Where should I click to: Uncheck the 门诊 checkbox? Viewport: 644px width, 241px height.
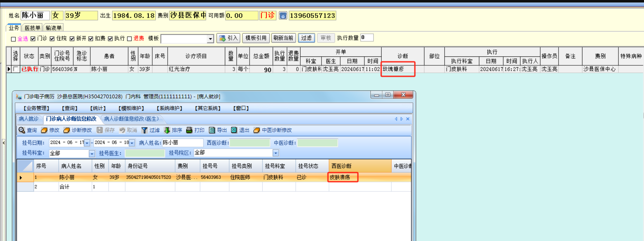coord(33,39)
